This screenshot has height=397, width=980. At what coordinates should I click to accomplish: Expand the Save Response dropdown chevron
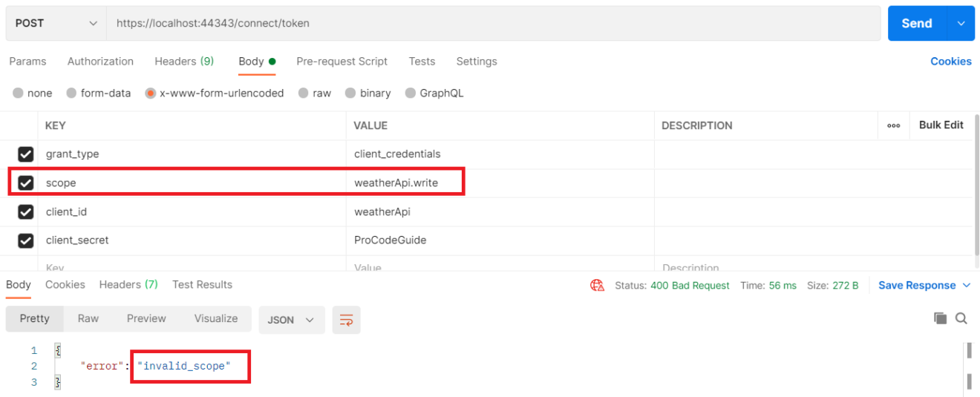[967, 286]
